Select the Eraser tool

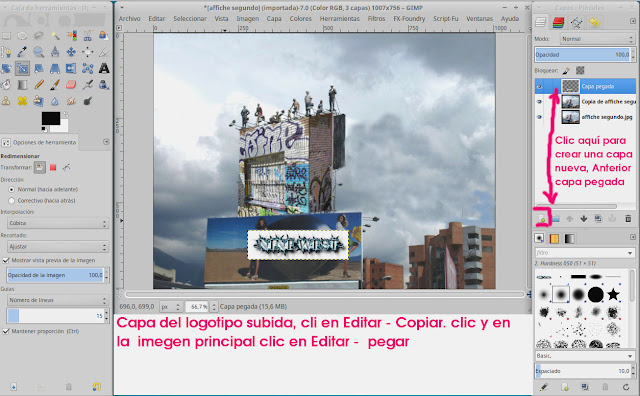point(71,85)
